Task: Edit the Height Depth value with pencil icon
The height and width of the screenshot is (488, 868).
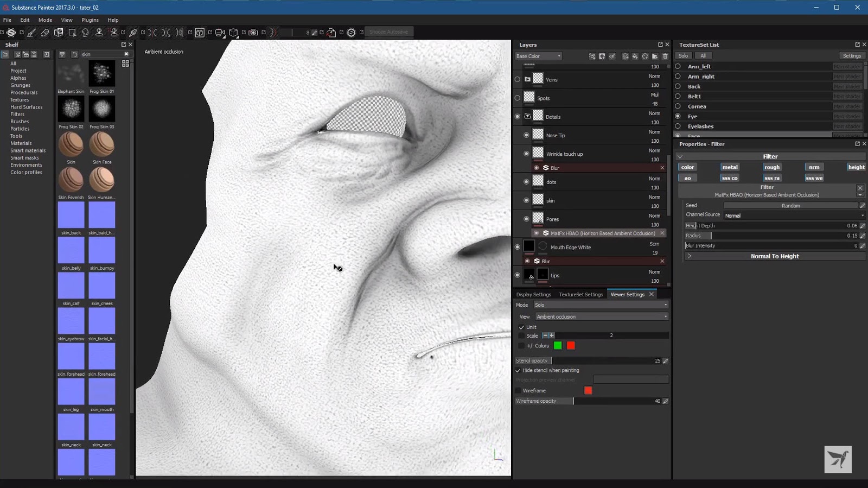Action: click(x=863, y=226)
